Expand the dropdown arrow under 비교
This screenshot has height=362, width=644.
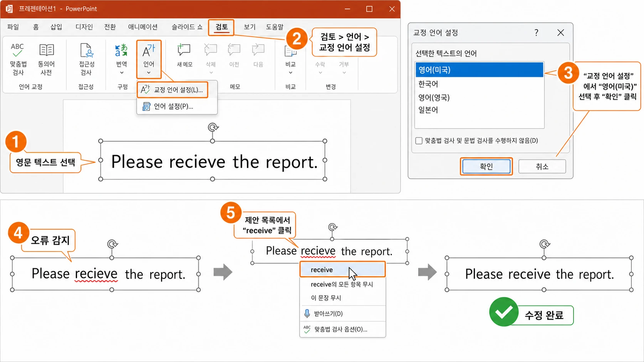(x=290, y=72)
